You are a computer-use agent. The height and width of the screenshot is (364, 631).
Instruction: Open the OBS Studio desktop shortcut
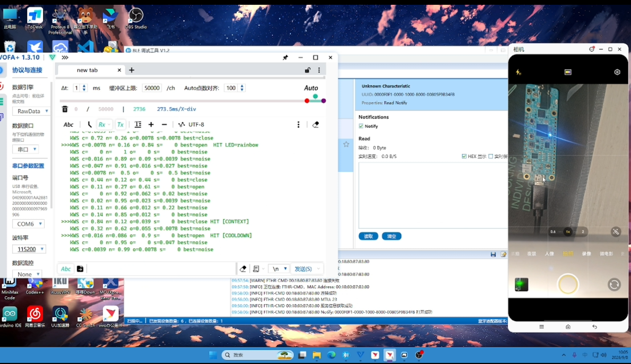coord(136,19)
